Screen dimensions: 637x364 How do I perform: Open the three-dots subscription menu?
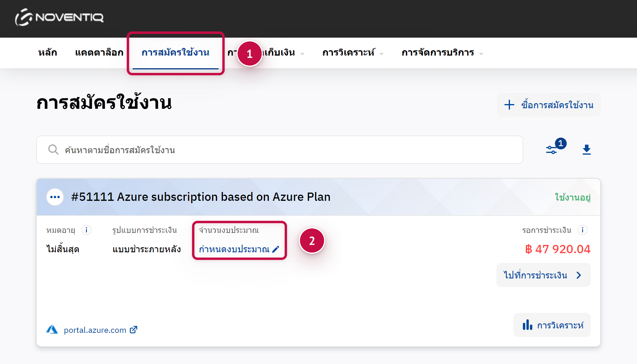[55, 197]
